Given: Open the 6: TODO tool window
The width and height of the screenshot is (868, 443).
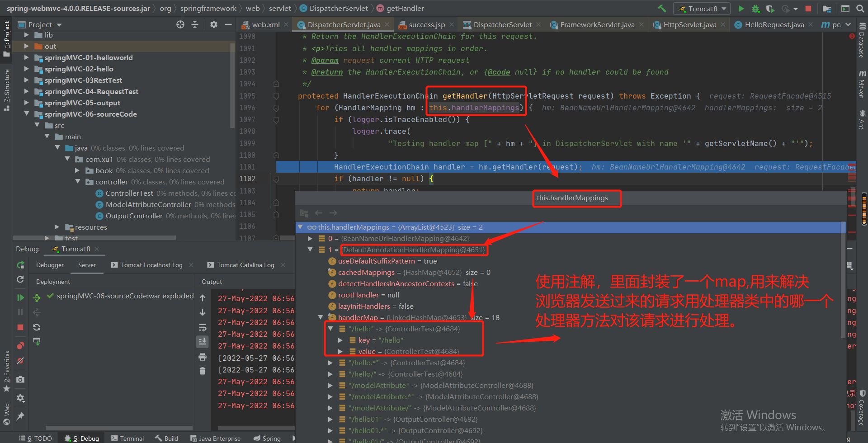Looking at the screenshot, I should coord(36,438).
